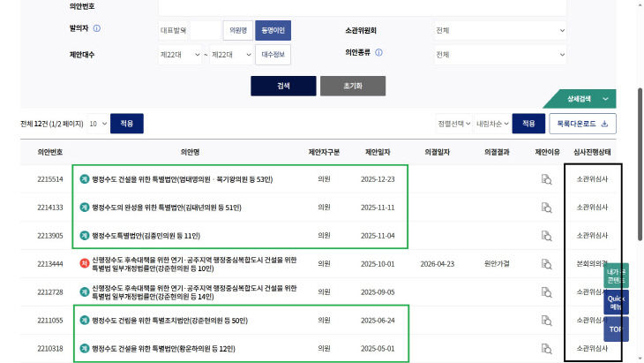The width and height of the screenshot is (644, 363).
Task: Click the 의안번호 input field
Action: tap(363, 6)
